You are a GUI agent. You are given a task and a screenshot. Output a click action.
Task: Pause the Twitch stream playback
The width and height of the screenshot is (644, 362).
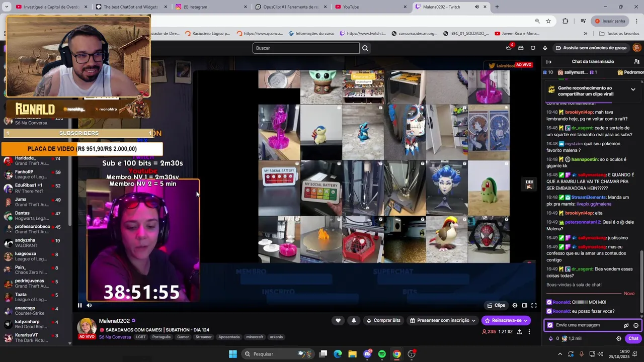tap(79, 305)
